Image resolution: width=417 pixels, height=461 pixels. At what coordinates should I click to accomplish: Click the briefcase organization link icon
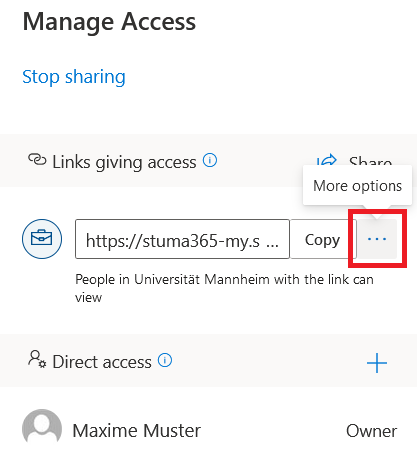click(x=42, y=239)
